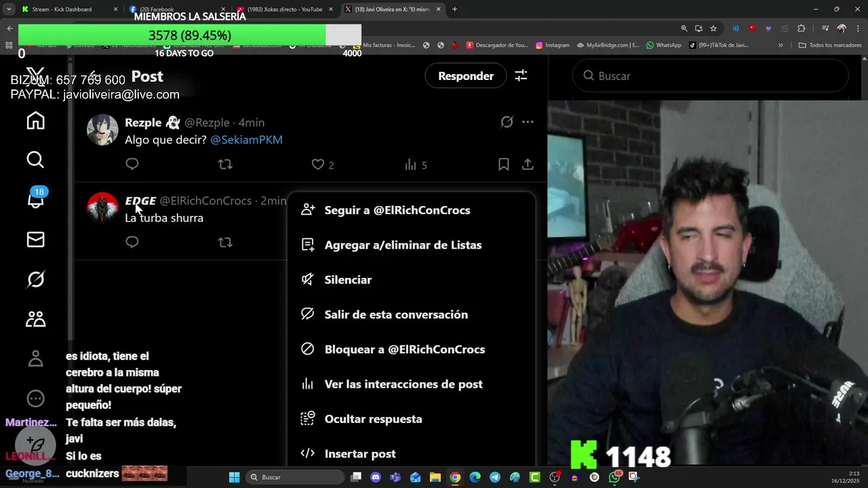The image size is (868, 488).
Task: Open the More options circle in sidebar
Action: pos(35,399)
